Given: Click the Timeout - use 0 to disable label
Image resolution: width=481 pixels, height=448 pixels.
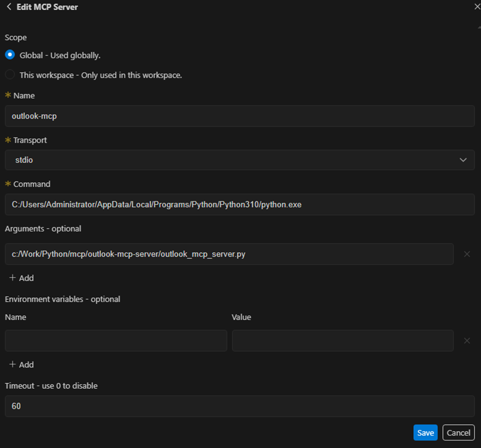Looking at the screenshot, I should click(51, 386).
